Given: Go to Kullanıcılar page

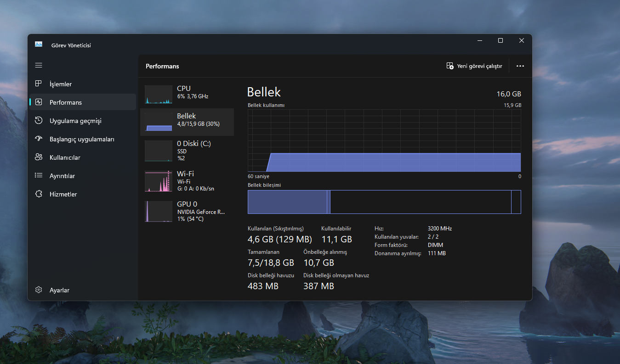Looking at the screenshot, I should [83, 157].
